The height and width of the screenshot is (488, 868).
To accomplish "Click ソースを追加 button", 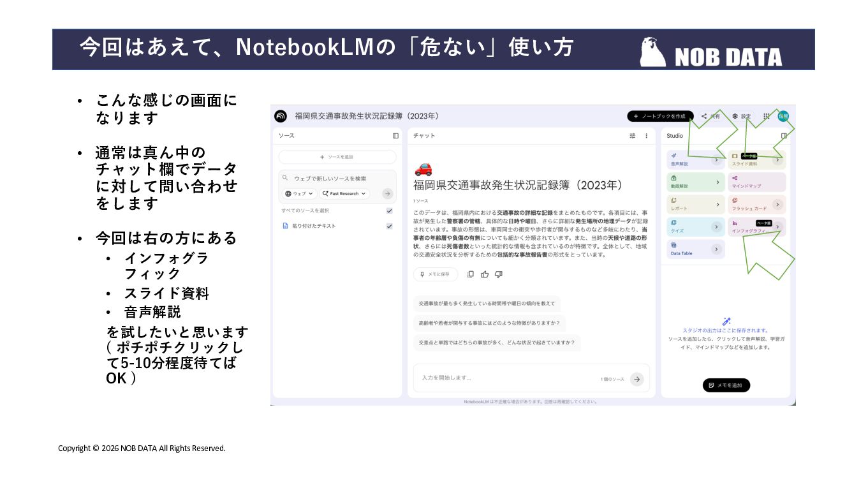I will (337, 157).
